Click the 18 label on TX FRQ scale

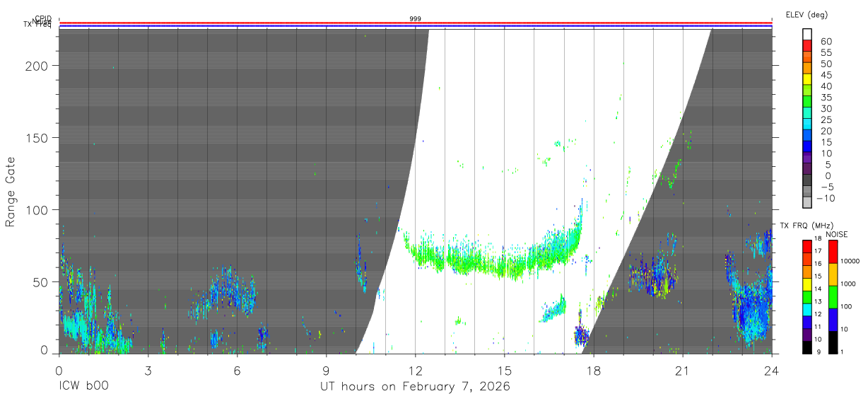818,238
